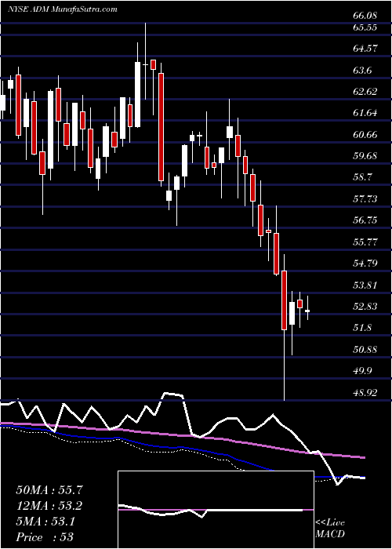Screen dimensions: 392x549
Task: Click the last small white candle on chart
Action: (307, 311)
